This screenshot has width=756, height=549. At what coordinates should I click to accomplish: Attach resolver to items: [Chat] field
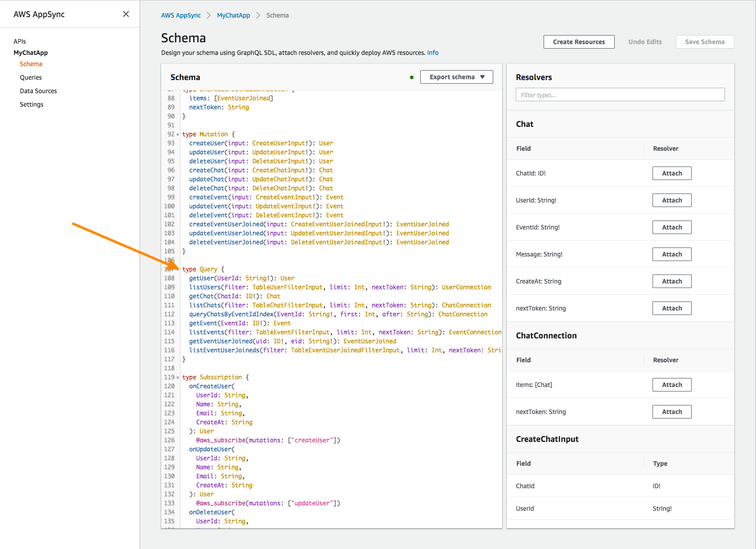pos(672,385)
